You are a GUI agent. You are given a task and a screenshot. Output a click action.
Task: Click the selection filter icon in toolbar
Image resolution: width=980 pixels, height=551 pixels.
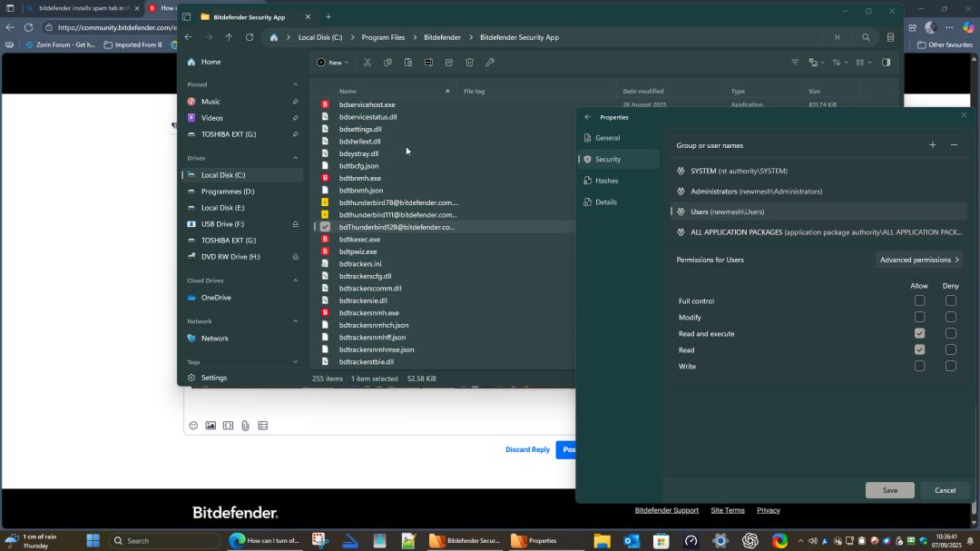[x=795, y=63]
